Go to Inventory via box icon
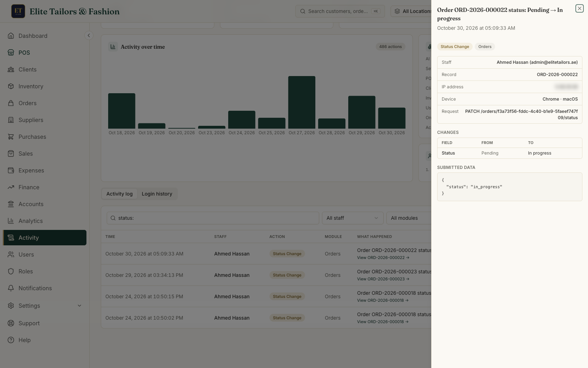Viewport: 588px width, 368px height. (11, 86)
